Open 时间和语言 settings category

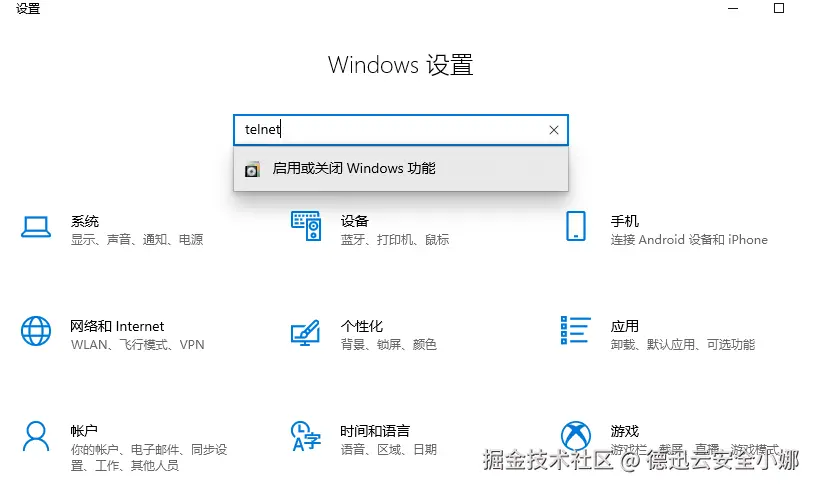coord(363,440)
